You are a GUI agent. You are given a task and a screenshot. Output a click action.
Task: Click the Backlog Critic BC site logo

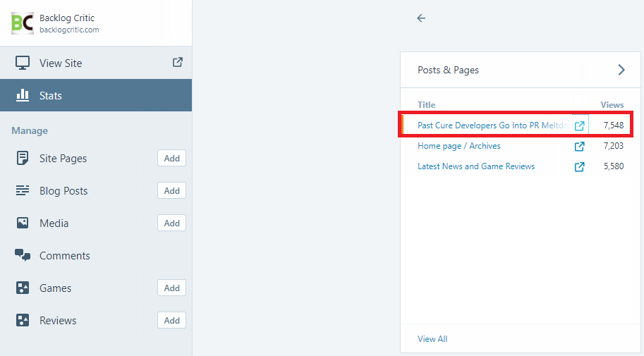coord(22,23)
